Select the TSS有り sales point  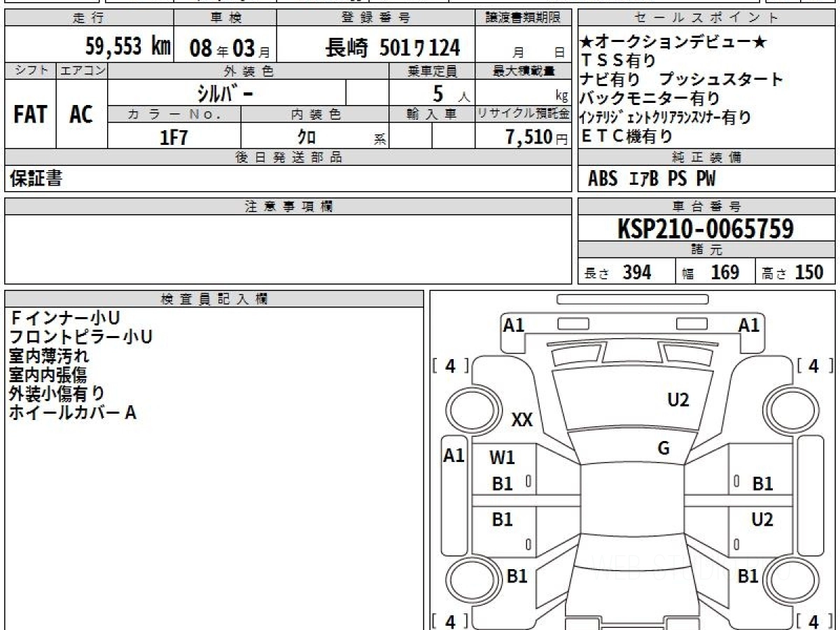pos(619,61)
